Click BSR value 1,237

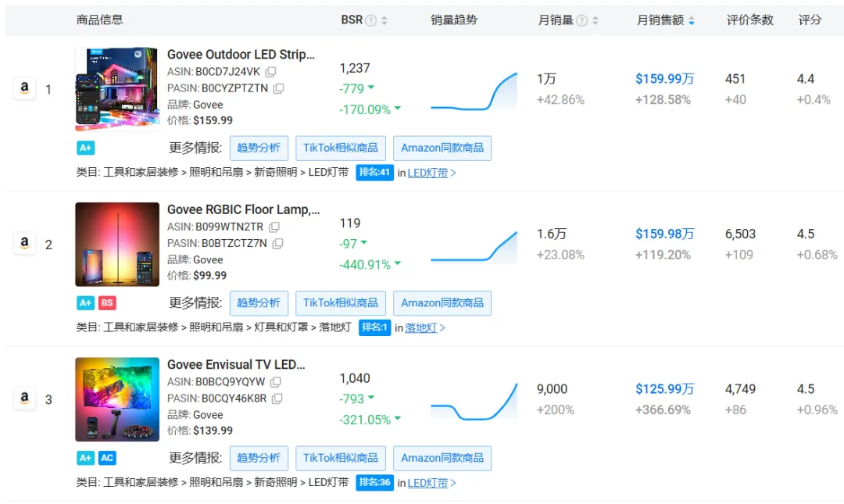click(x=355, y=69)
